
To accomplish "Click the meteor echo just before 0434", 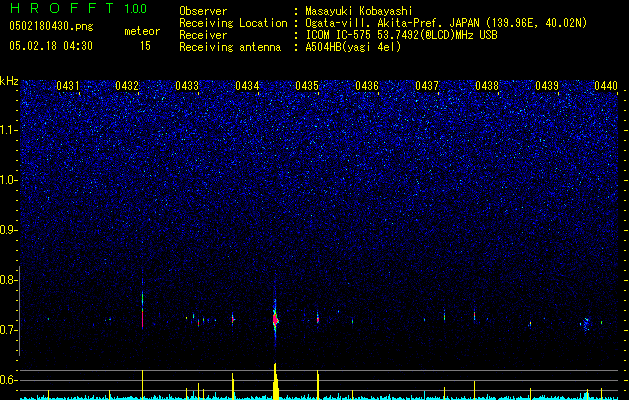I will [233, 319].
